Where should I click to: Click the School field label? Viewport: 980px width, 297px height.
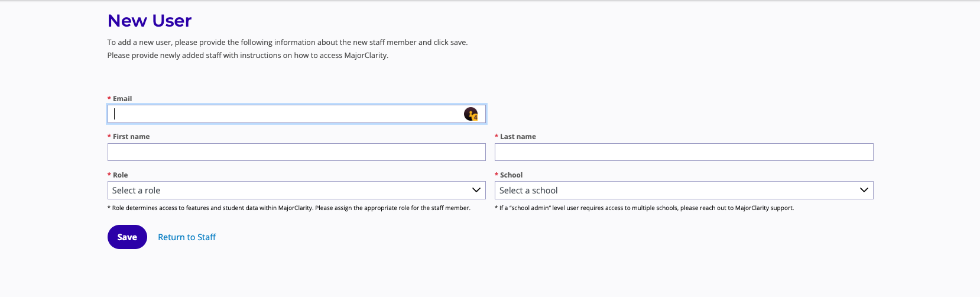click(x=511, y=175)
